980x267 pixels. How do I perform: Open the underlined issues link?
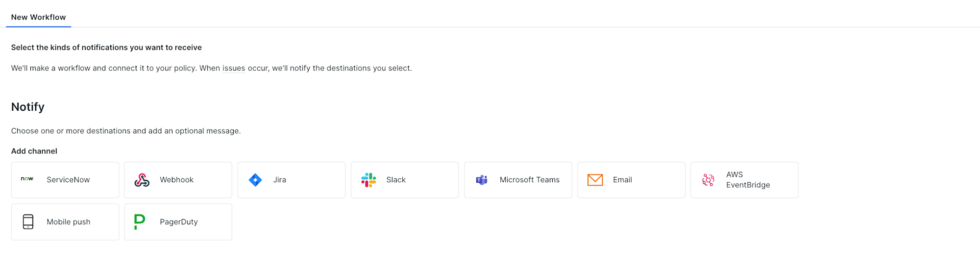tap(234, 68)
